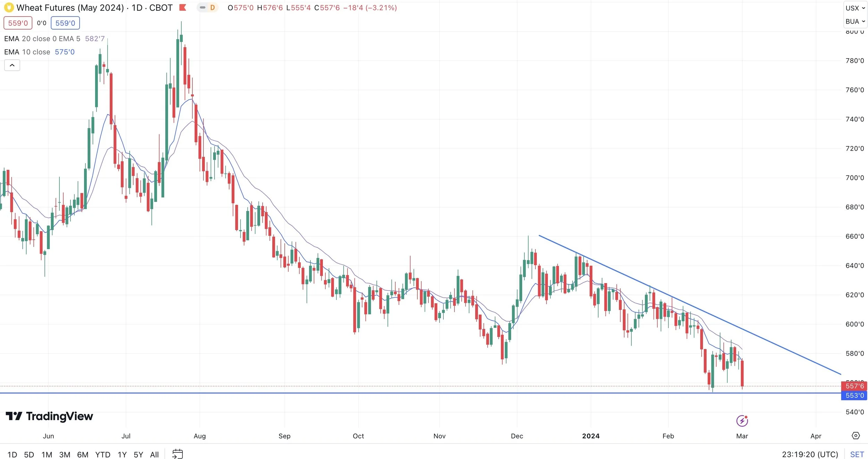Select the YTD time range
The height and width of the screenshot is (459, 868).
[103, 454]
